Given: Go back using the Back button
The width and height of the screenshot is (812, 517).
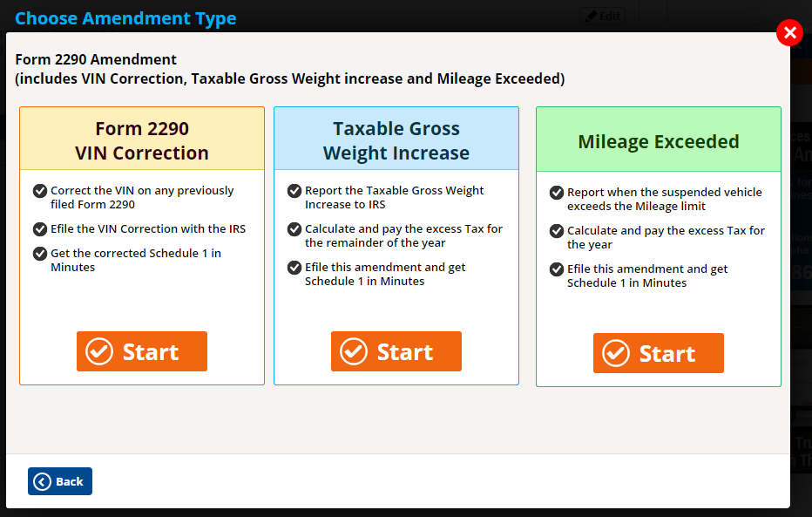Looking at the screenshot, I should (60, 481).
